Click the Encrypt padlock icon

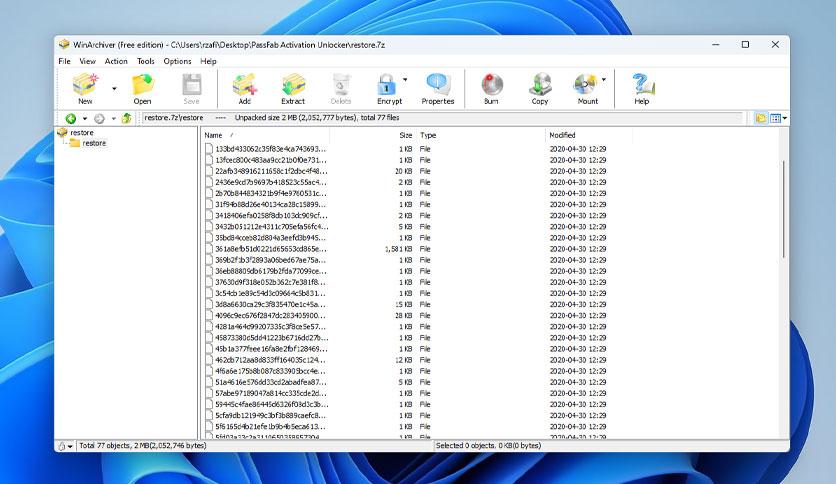point(386,84)
